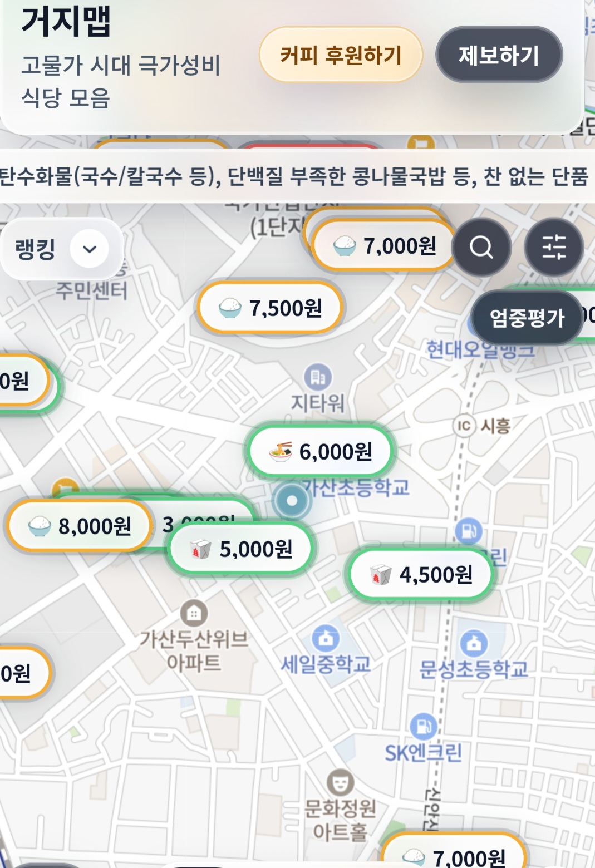Tap the 가산두산위브 아파트 home icon

coord(194,613)
